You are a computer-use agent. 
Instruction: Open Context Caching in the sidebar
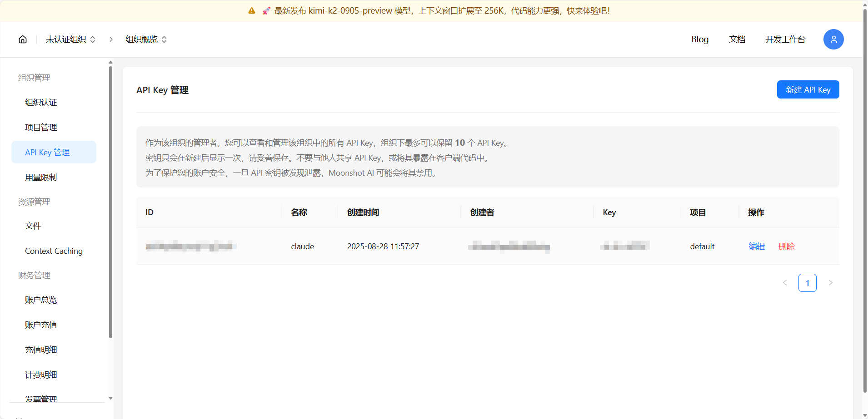pos(54,251)
